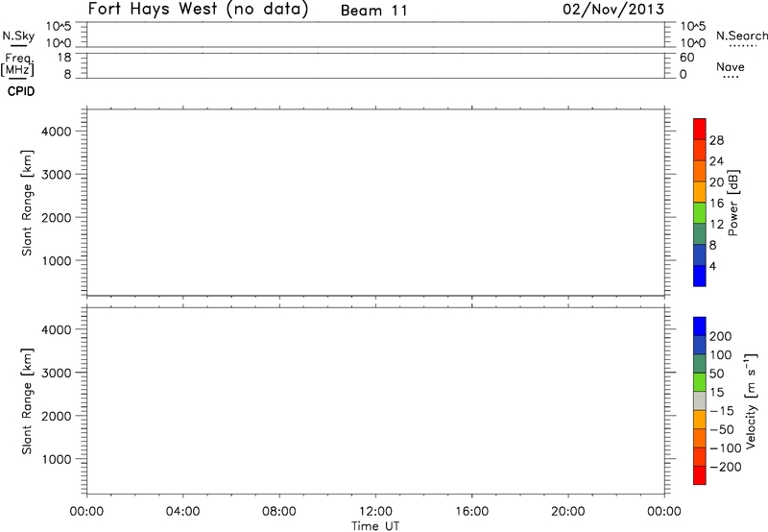768x532 pixels.
Task: Click the '18' frequency axis value
Action: coord(64,58)
